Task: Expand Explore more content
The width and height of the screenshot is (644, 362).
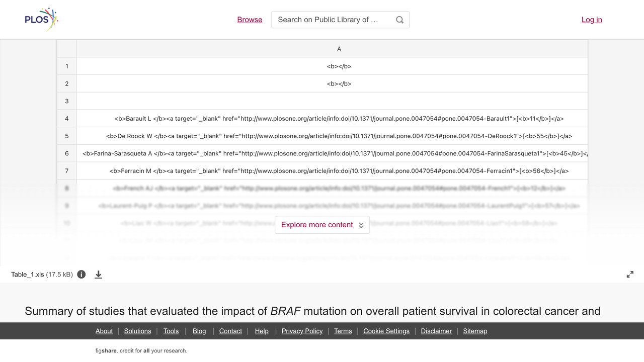Action: (x=322, y=225)
